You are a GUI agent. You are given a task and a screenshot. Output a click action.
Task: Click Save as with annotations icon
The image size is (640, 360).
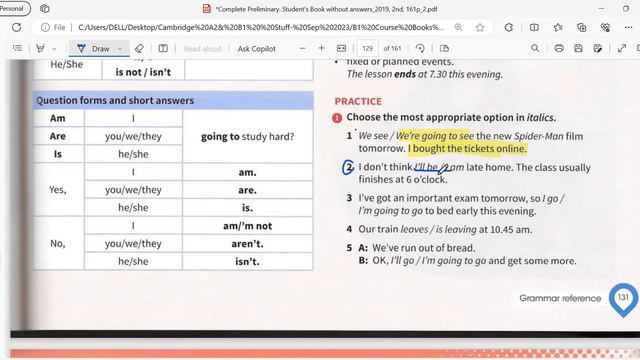(598, 48)
